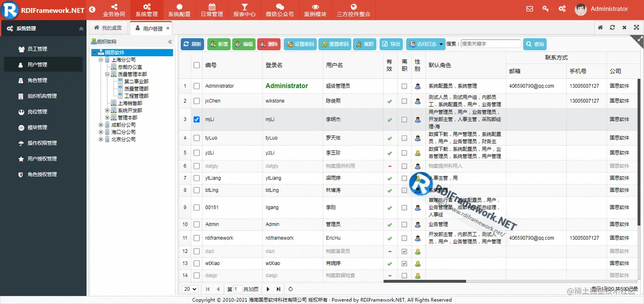Click the 离职 resignation icon button
This screenshot has height=304, width=644.
365,44
